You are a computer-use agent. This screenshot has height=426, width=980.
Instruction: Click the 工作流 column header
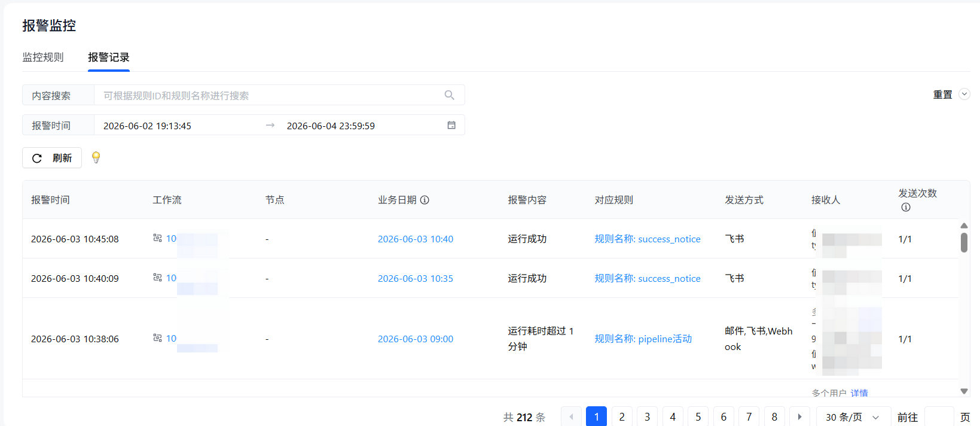tap(167, 200)
